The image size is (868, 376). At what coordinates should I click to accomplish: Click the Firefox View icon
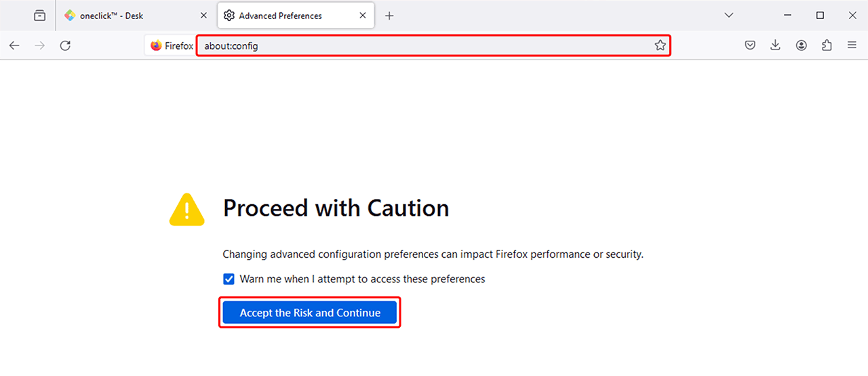[40, 15]
